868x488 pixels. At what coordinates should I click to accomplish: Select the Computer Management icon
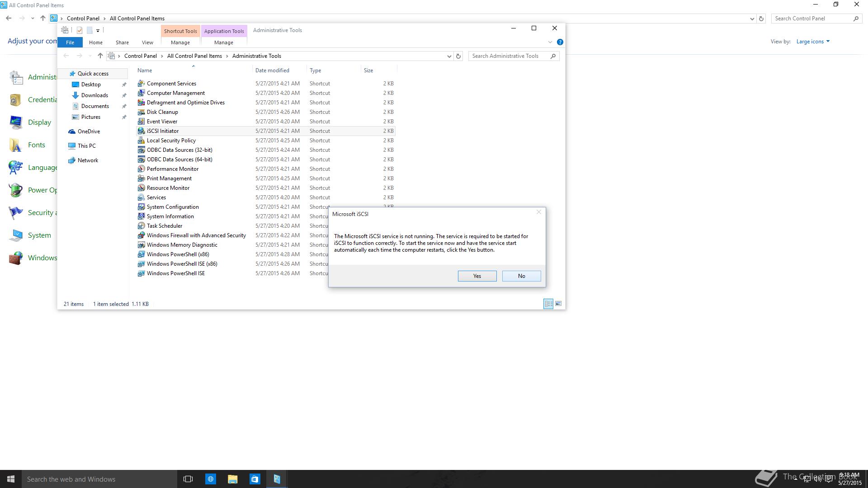point(141,93)
